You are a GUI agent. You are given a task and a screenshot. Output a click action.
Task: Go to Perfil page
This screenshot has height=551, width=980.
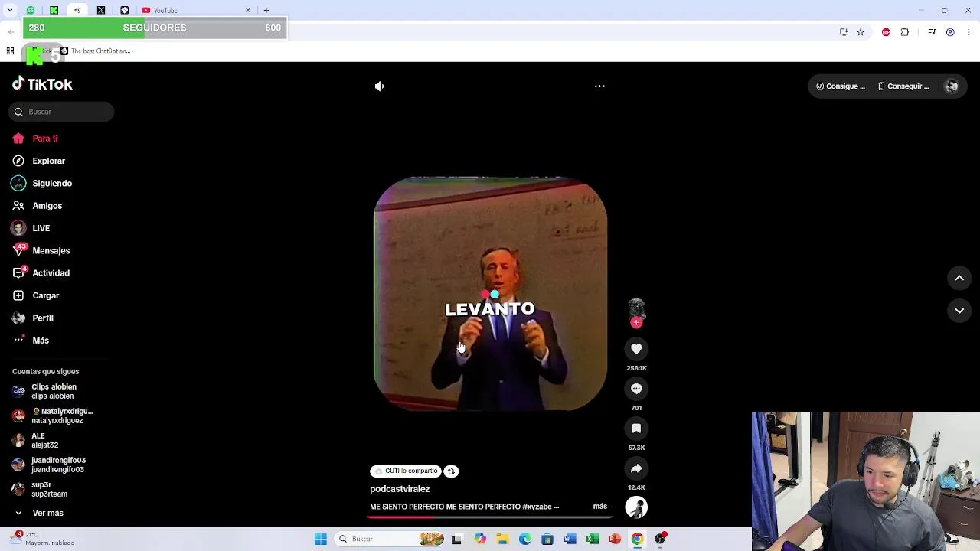(33, 318)
